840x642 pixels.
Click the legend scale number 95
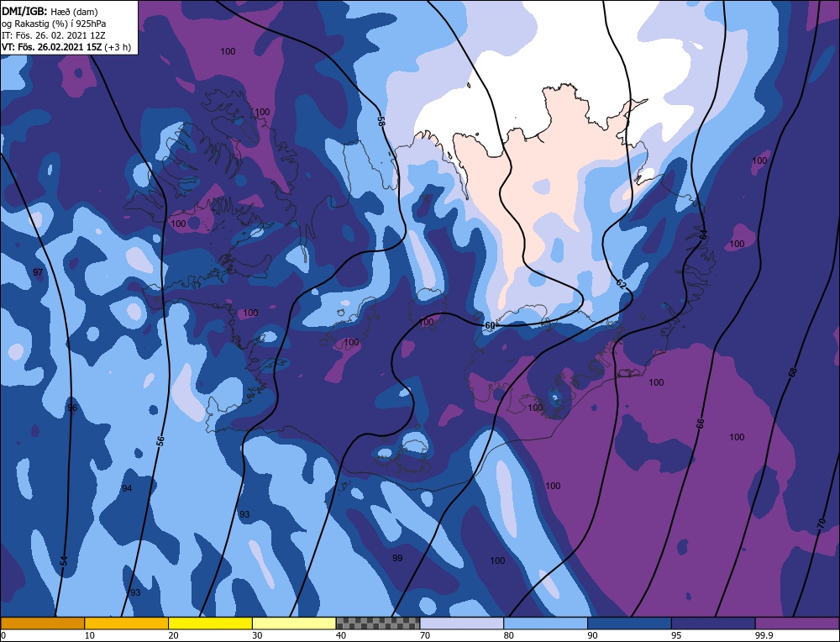coord(676,635)
